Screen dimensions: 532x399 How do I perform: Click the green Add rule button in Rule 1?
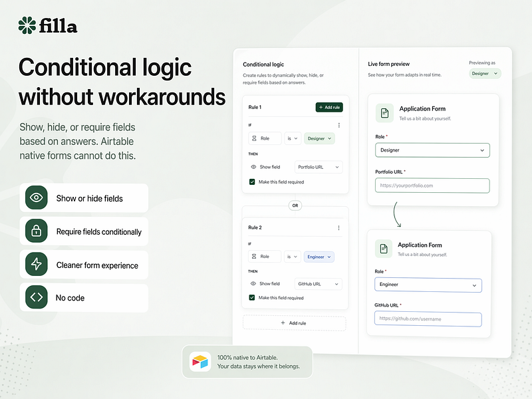pos(329,107)
